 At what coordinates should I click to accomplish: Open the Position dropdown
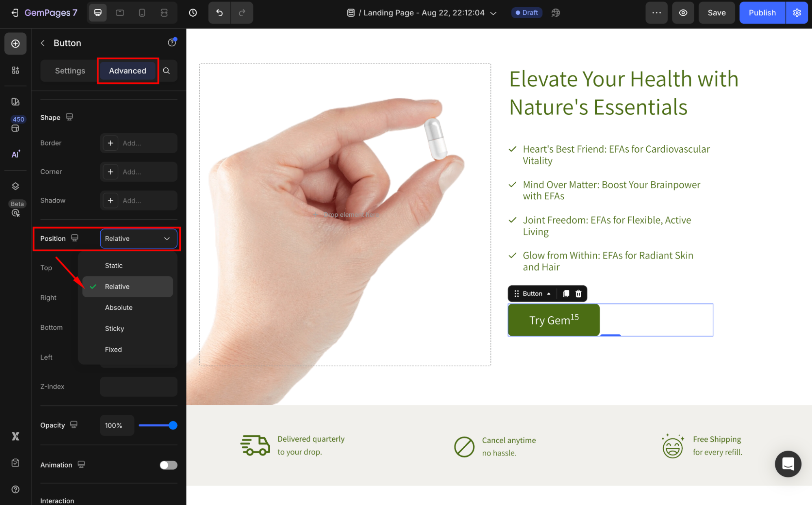tap(138, 238)
